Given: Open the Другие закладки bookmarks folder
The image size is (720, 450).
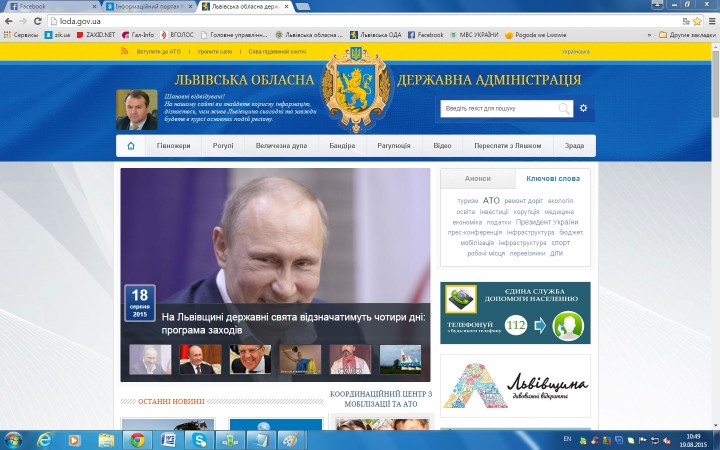Looking at the screenshot, I should tap(689, 34).
